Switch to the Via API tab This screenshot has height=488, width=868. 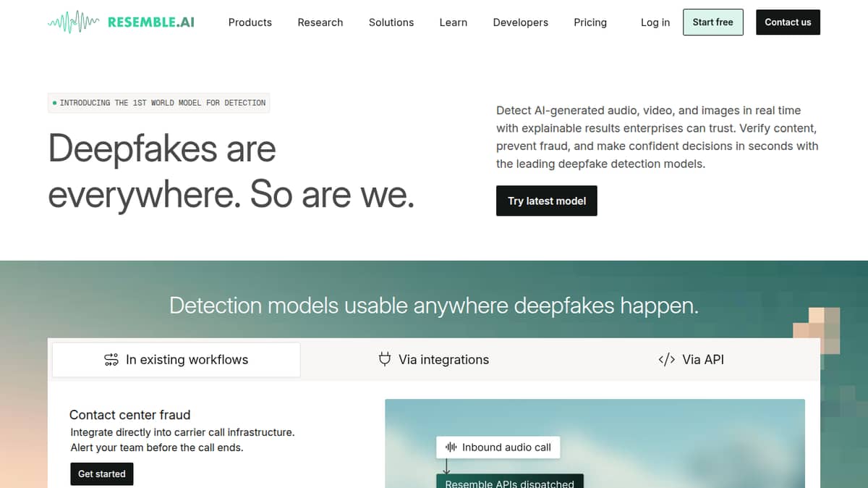tap(691, 360)
